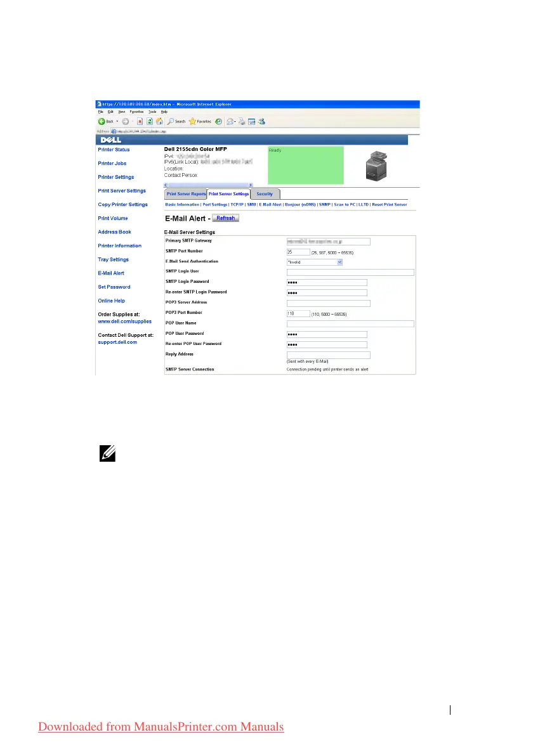Click the Reply Address field
This screenshot has width=533, height=756.
329,355
